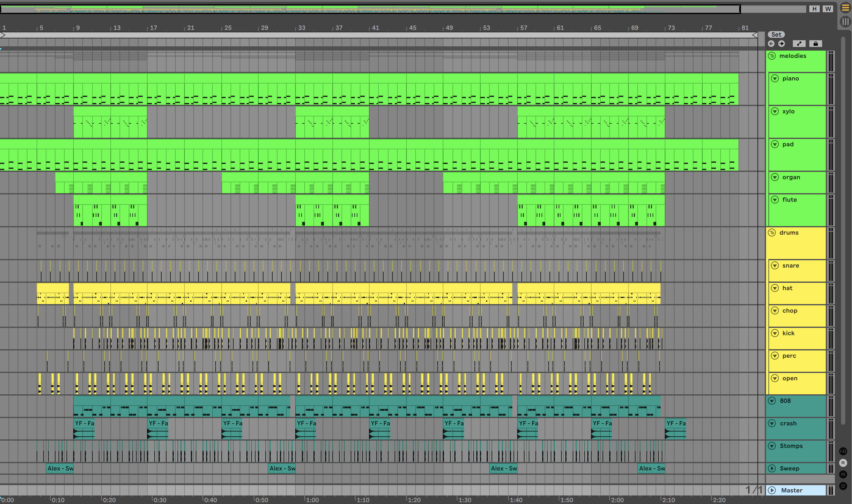This screenshot has width=852, height=504.
Task: Jump to previous locator arrow
Action: point(771,44)
